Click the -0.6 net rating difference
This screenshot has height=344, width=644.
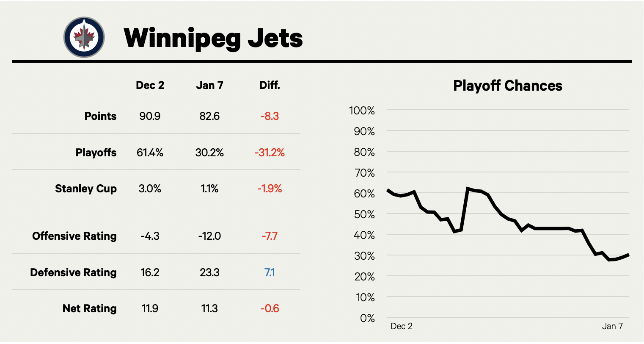[270, 308]
